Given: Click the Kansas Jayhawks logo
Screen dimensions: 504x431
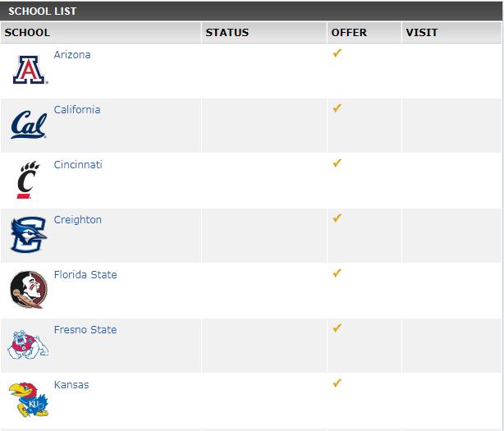Looking at the screenshot, I should pyautogui.click(x=28, y=400).
